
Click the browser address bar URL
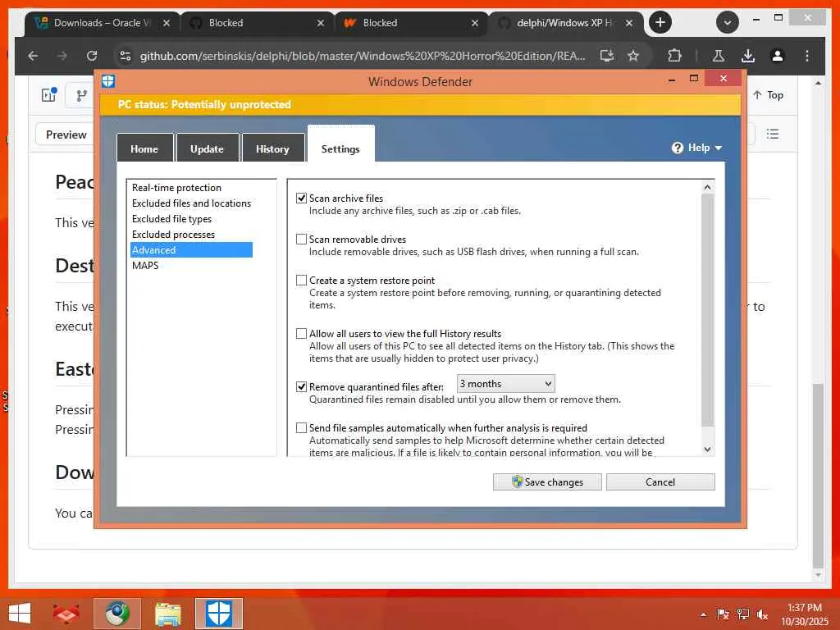(362, 56)
